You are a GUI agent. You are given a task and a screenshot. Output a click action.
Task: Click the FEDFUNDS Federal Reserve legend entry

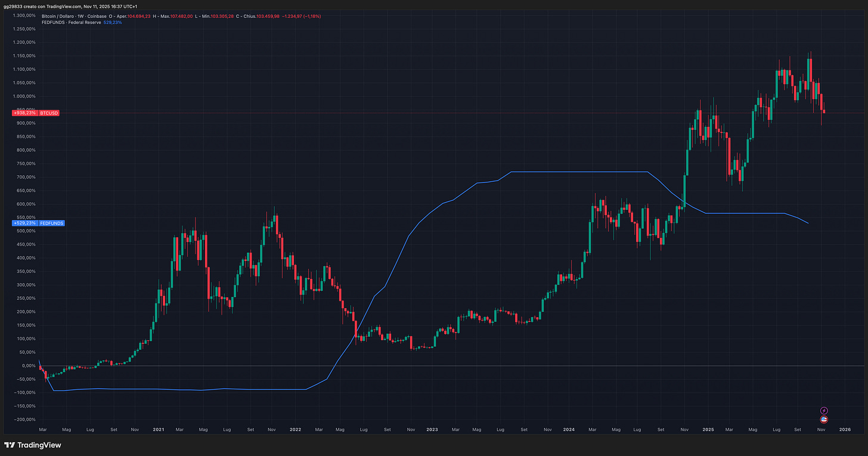[70, 22]
